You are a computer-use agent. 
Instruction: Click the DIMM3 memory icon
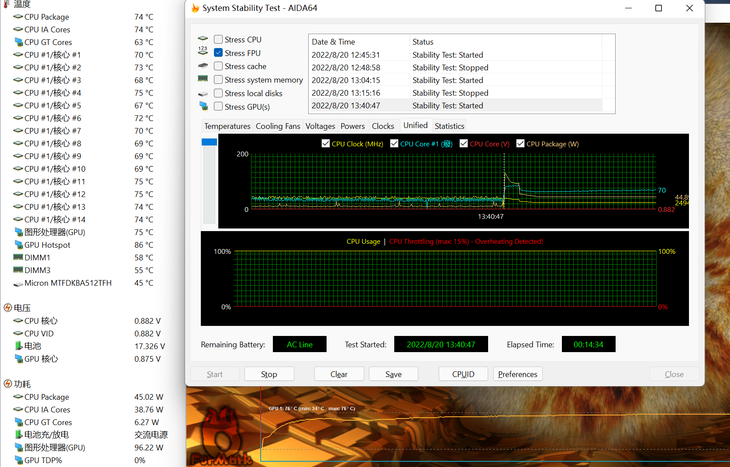click(x=18, y=270)
